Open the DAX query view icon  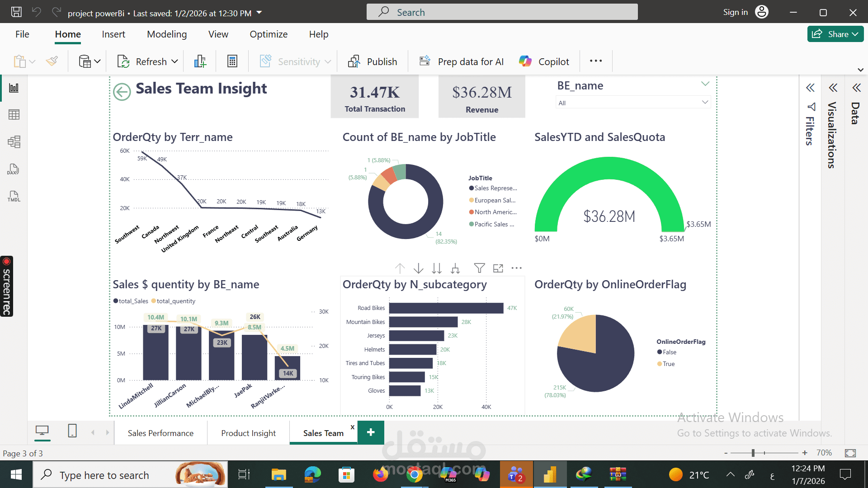[13, 169]
